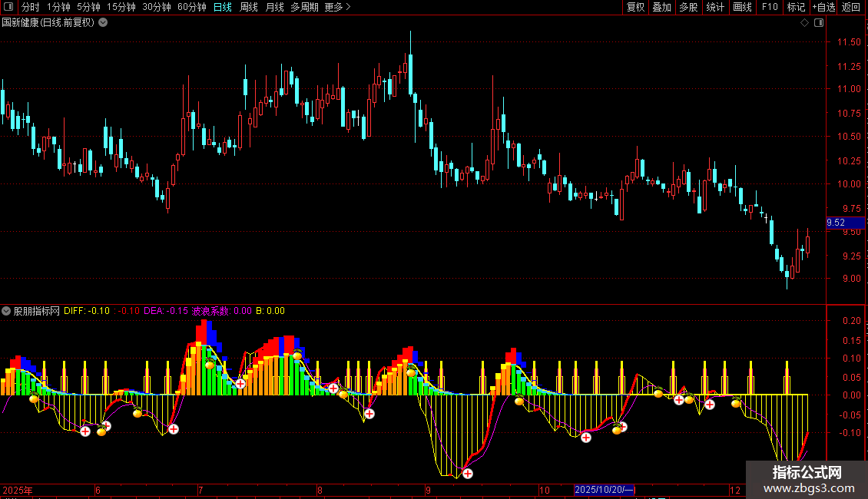Select the 5分钟 period tab
Viewport: 868px width, 499px height.
click(x=88, y=7)
